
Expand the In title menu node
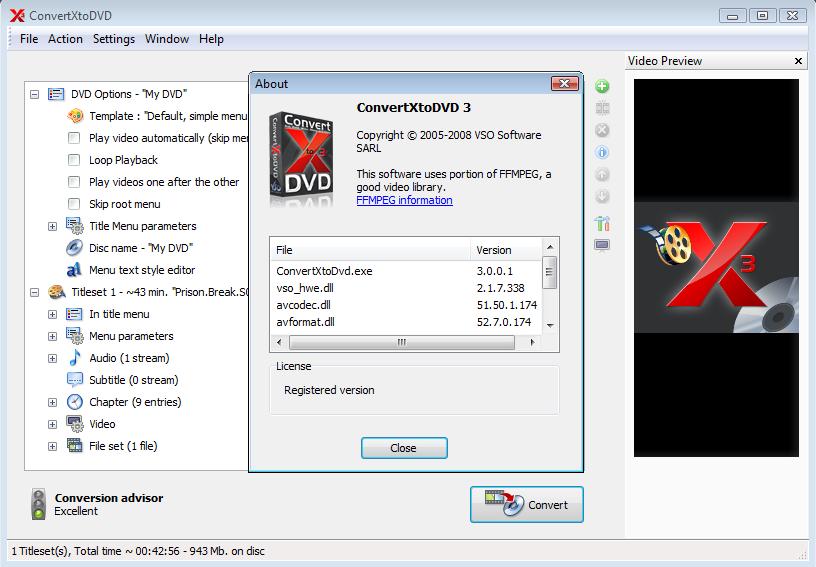pos(53,314)
